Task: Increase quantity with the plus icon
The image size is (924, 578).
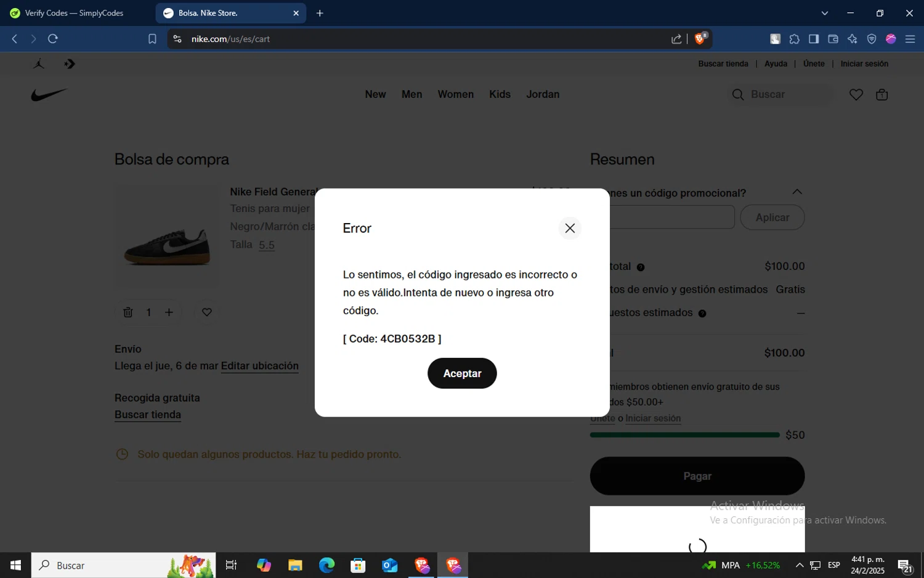Action: click(169, 312)
